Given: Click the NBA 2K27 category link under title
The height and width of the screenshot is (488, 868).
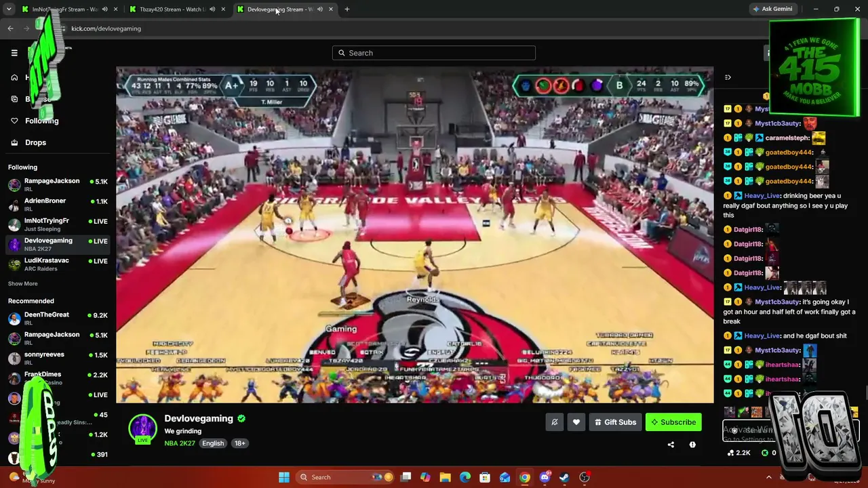Looking at the screenshot, I should (180, 443).
